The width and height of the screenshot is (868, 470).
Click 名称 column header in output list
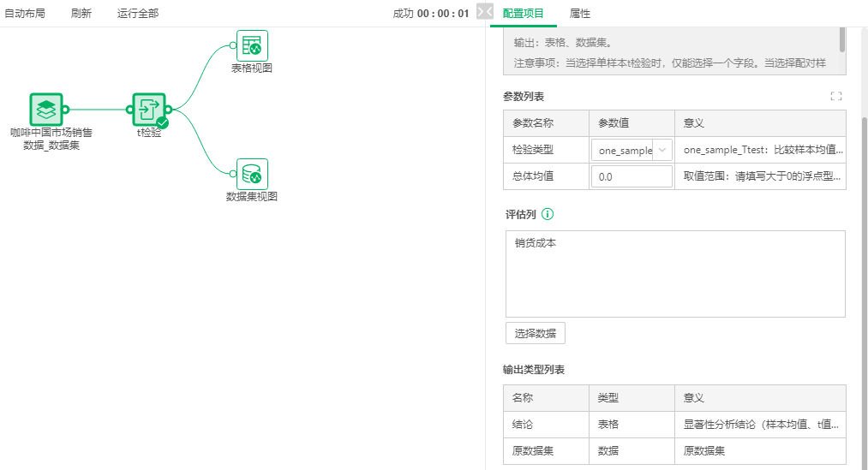coord(546,398)
